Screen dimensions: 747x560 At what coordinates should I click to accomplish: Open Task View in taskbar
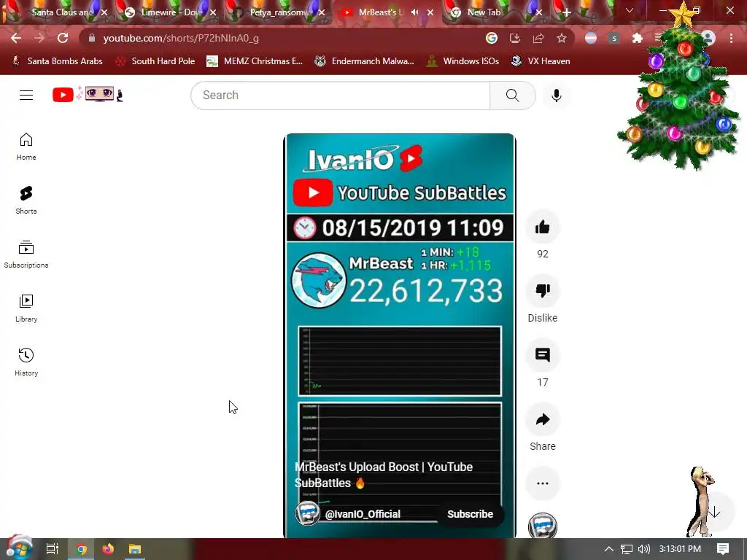pyautogui.click(x=53, y=549)
